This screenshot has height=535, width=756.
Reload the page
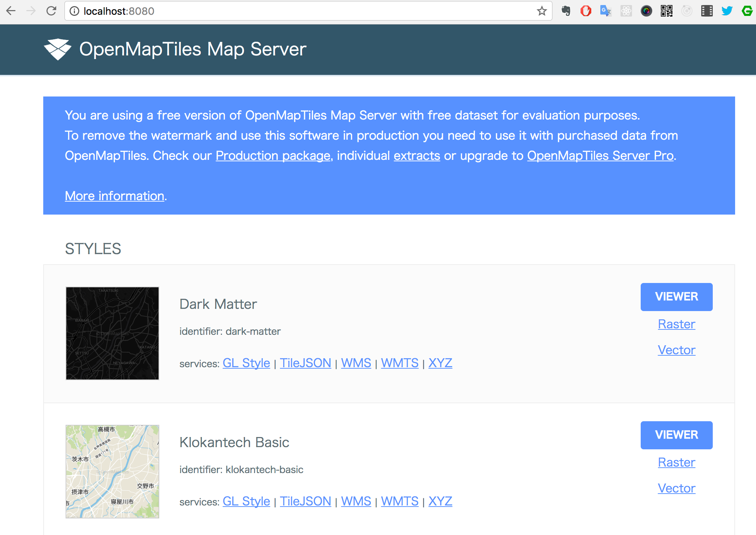tap(52, 11)
